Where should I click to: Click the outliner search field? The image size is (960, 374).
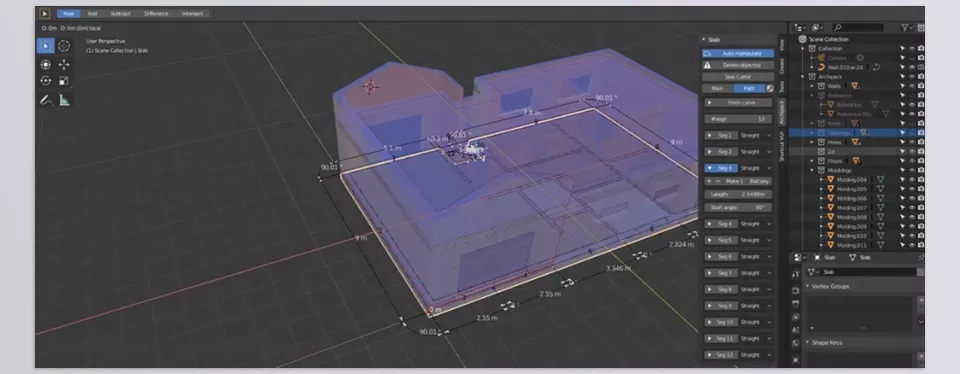pyautogui.click(x=858, y=28)
